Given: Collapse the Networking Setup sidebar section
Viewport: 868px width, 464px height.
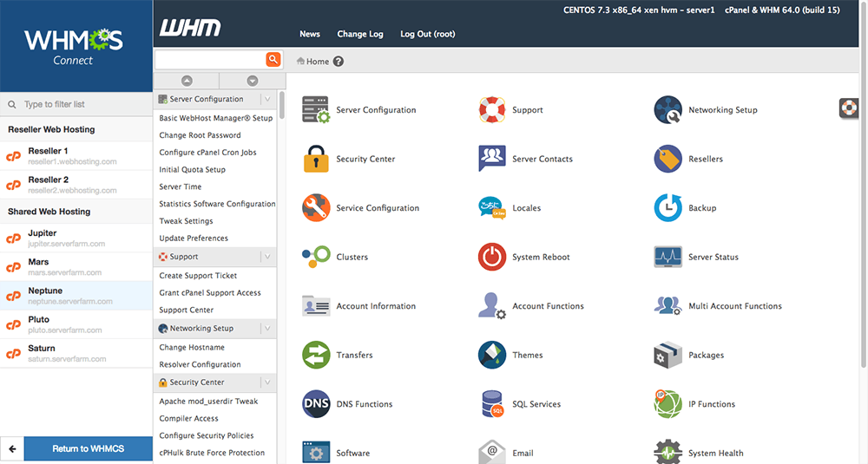Looking at the screenshot, I should (267, 329).
